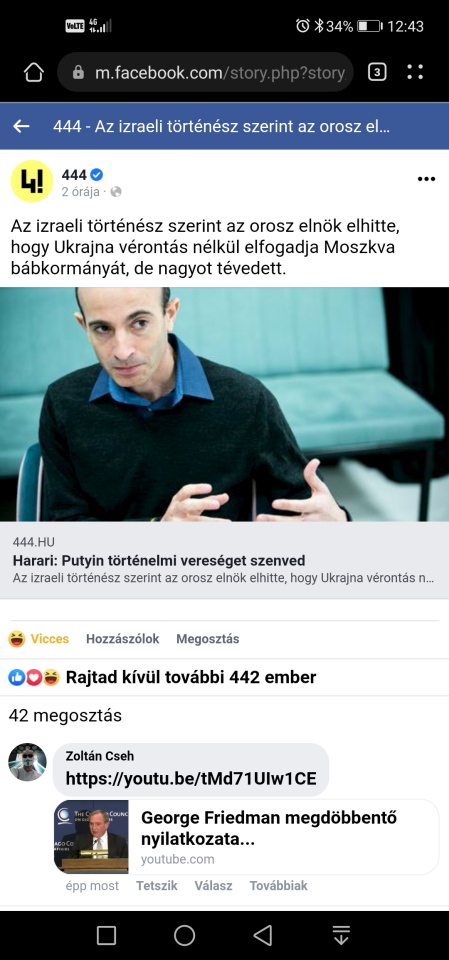Toggle the Vicces reaction on the post
The width and height of the screenshot is (449, 960).
click(x=39, y=639)
